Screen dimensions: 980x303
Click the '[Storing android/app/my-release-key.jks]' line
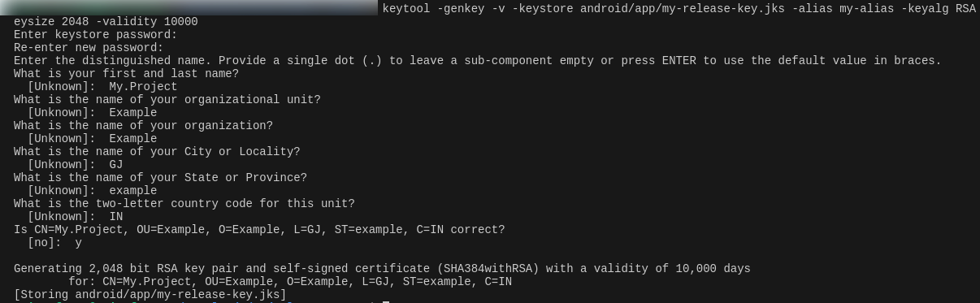[x=150, y=295]
